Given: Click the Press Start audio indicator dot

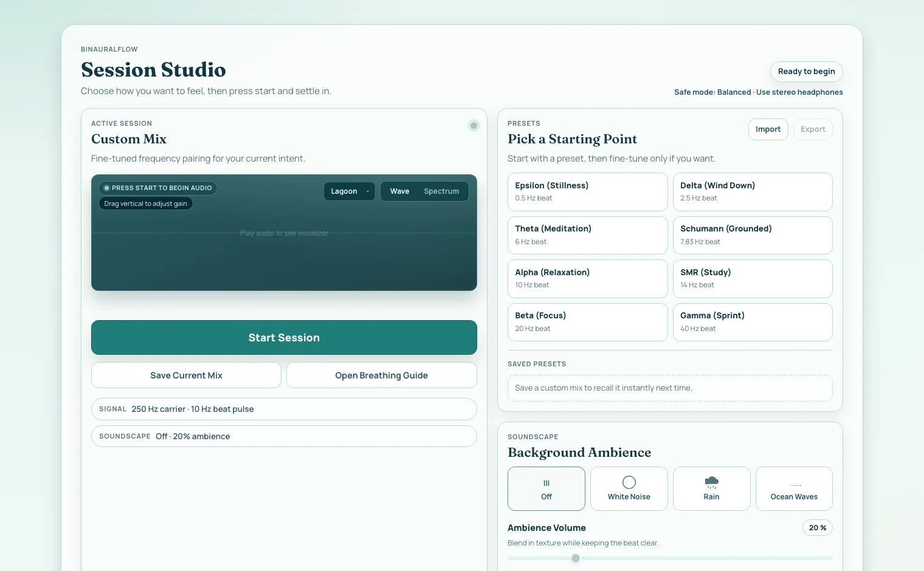Looking at the screenshot, I should (107, 188).
